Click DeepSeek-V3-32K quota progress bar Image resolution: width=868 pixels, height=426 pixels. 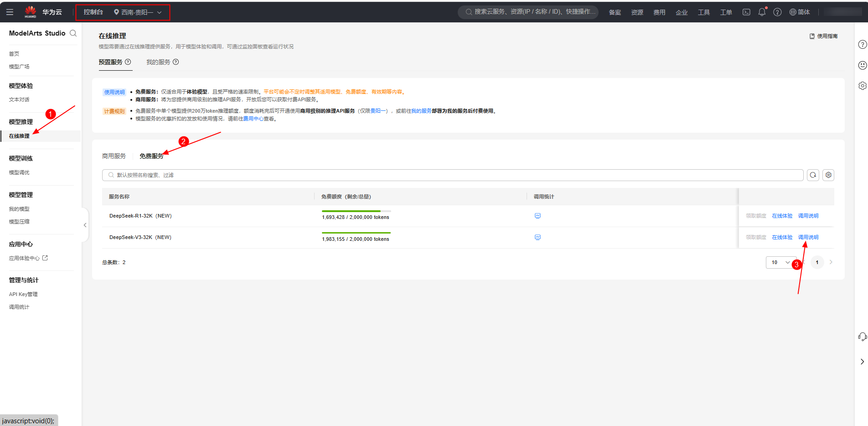[356, 233]
